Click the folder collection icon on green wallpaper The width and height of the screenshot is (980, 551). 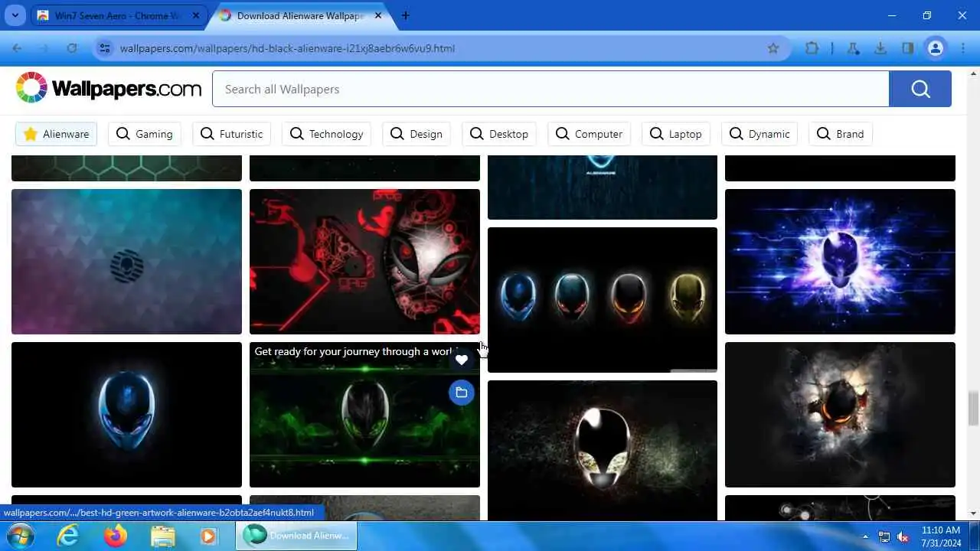[461, 393]
